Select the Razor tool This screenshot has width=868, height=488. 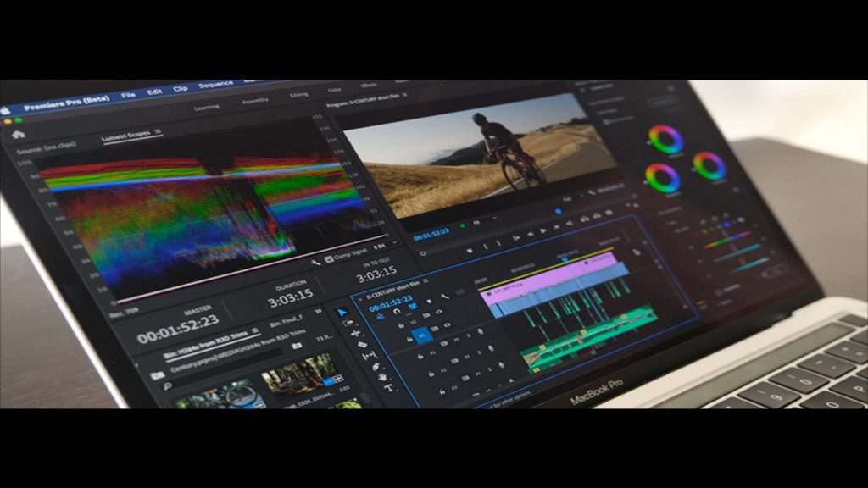(363, 345)
